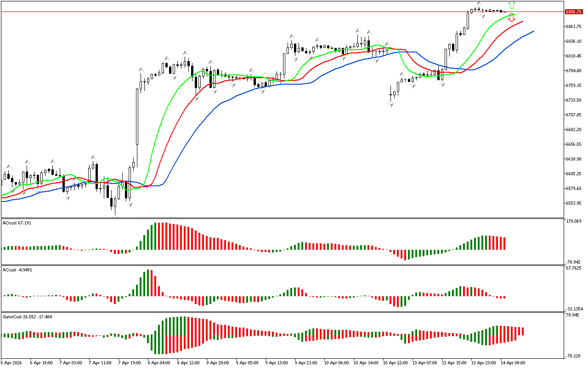Click the red down arrow signal
The width and height of the screenshot is (588, 368).
512,18
